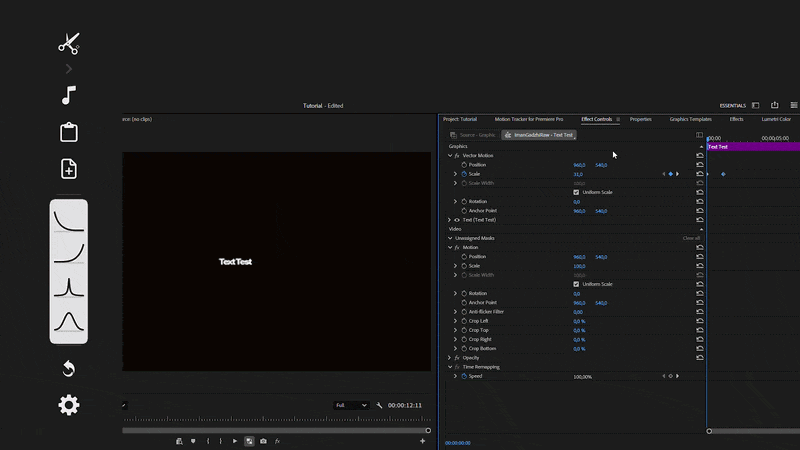Collapse the Vector Motion effect
The width and height of the screenshot is (800, 450).
point(450,156)
